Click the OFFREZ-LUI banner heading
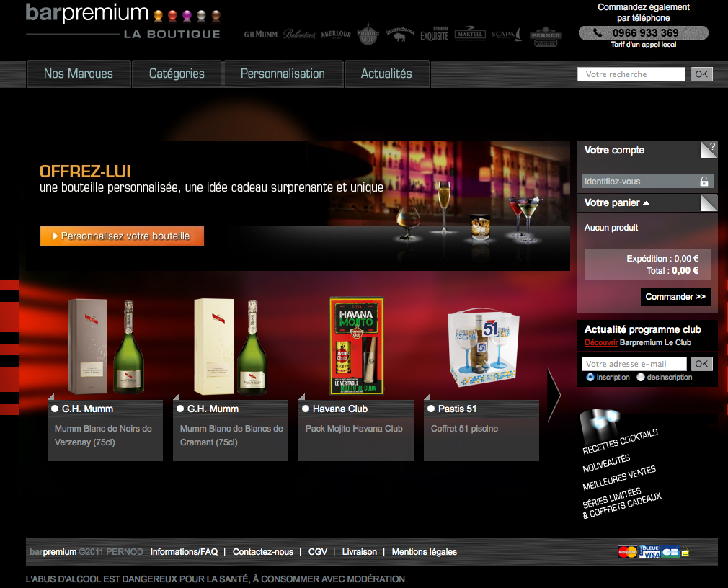The height and width of the screenshot is (588, 728). [x=85, y=171]
